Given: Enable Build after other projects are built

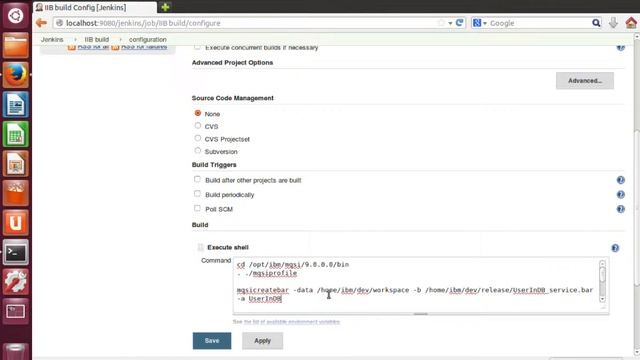Looking at the screenshot, I should 197,179.
